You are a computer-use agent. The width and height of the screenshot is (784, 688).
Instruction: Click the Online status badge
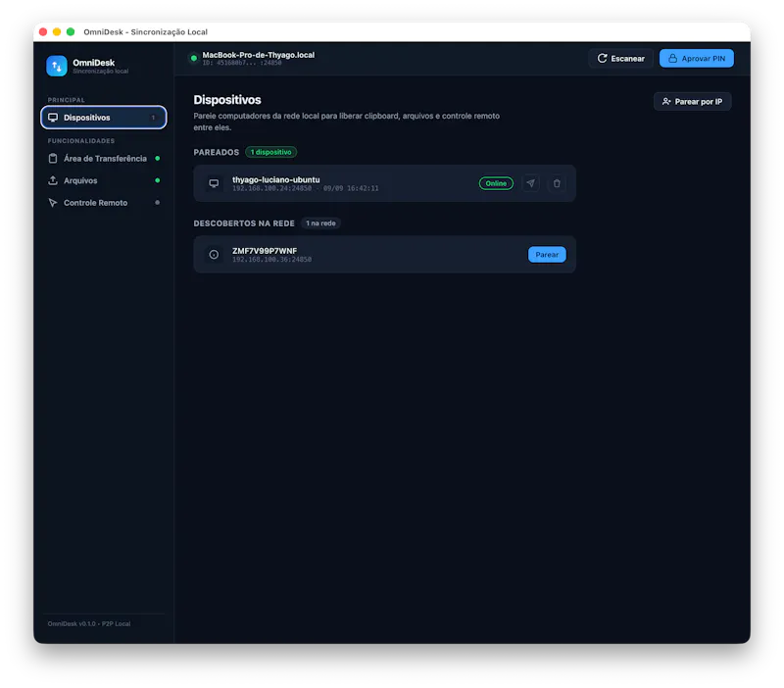coord(496,183)
